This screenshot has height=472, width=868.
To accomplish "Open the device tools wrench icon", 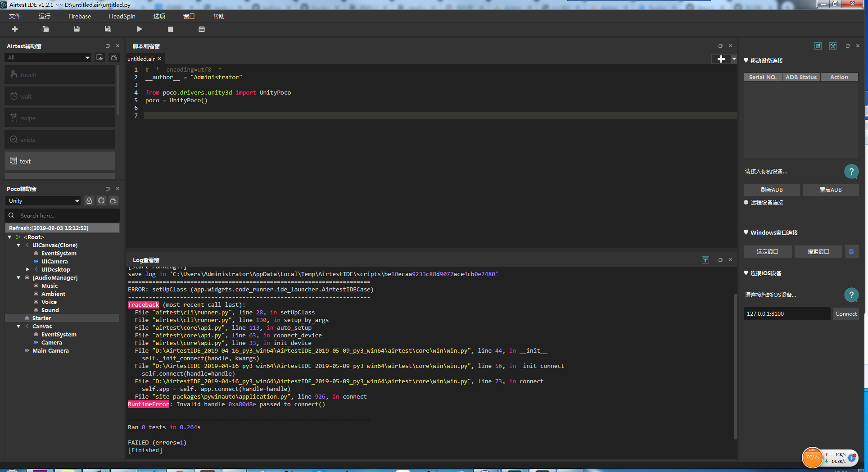I will point(833,46).
